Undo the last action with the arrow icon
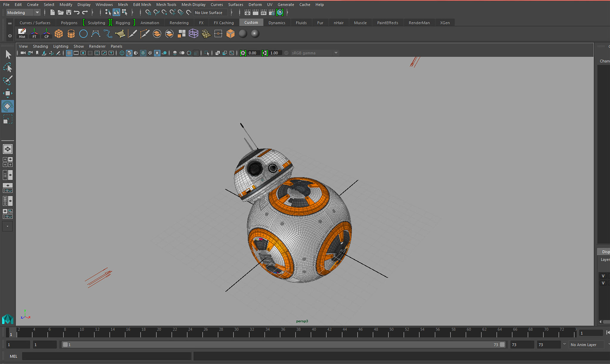The width and height of the screenshot is (610, 364). 77,13
